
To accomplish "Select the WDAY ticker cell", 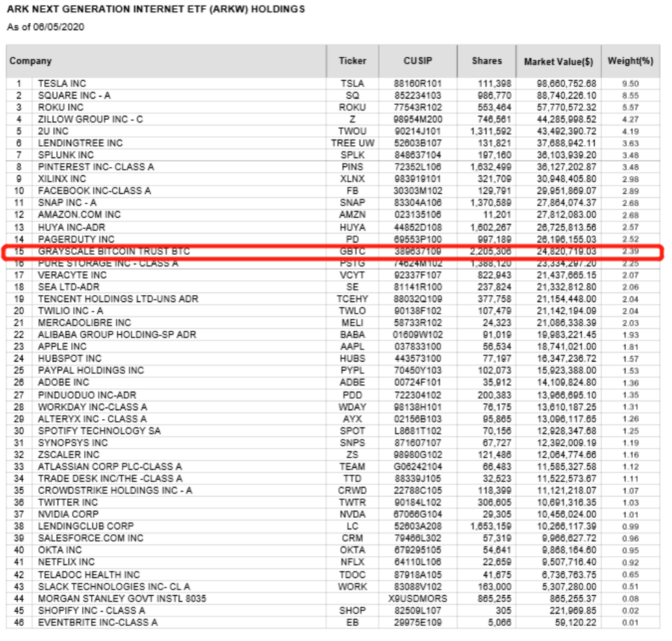I will (352, 407).
